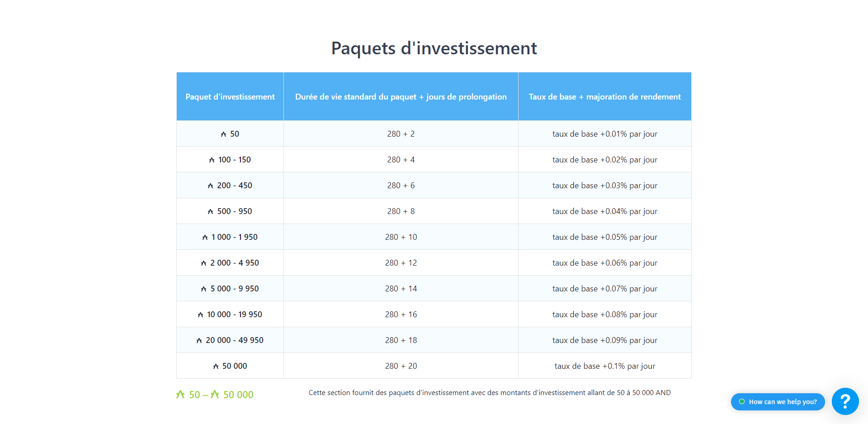Click the currency icon beside 100 - 150
868x424 pixels.
pos(212,160)
